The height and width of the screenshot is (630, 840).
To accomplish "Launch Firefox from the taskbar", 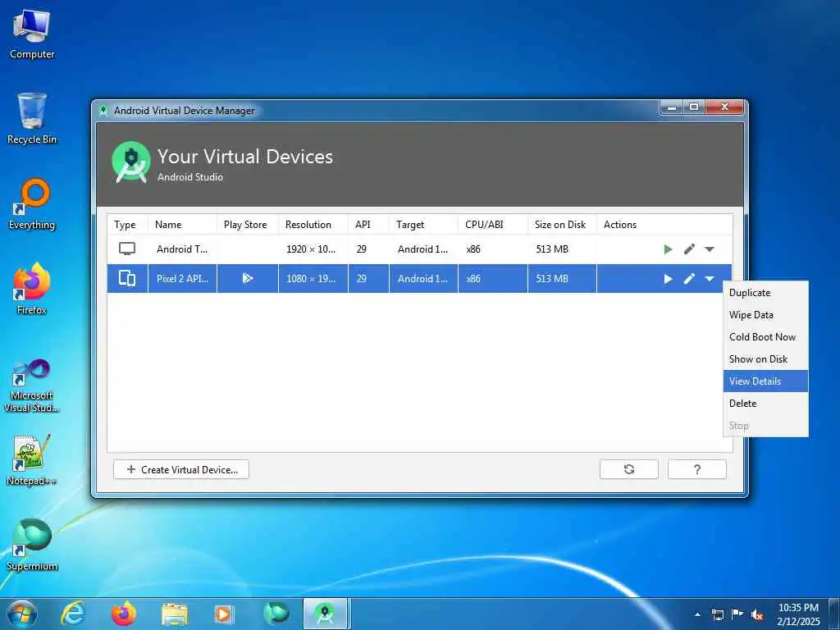I will click(x=123, y=614).
